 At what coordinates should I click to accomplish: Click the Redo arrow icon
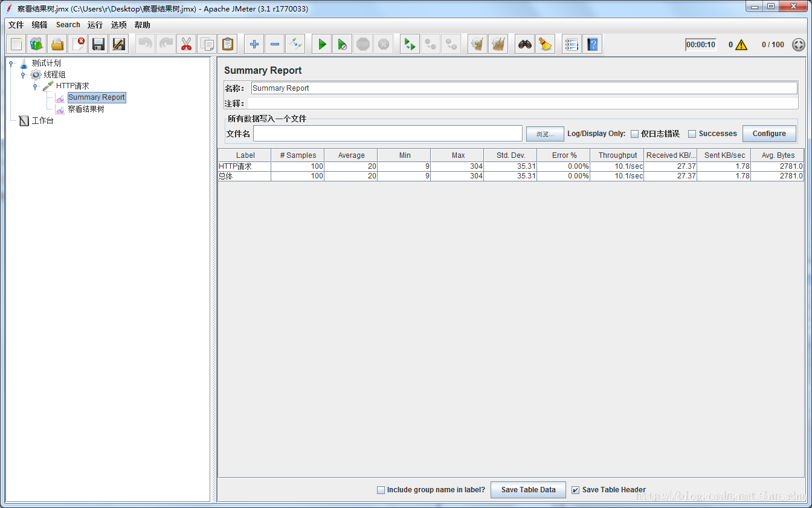166,44
